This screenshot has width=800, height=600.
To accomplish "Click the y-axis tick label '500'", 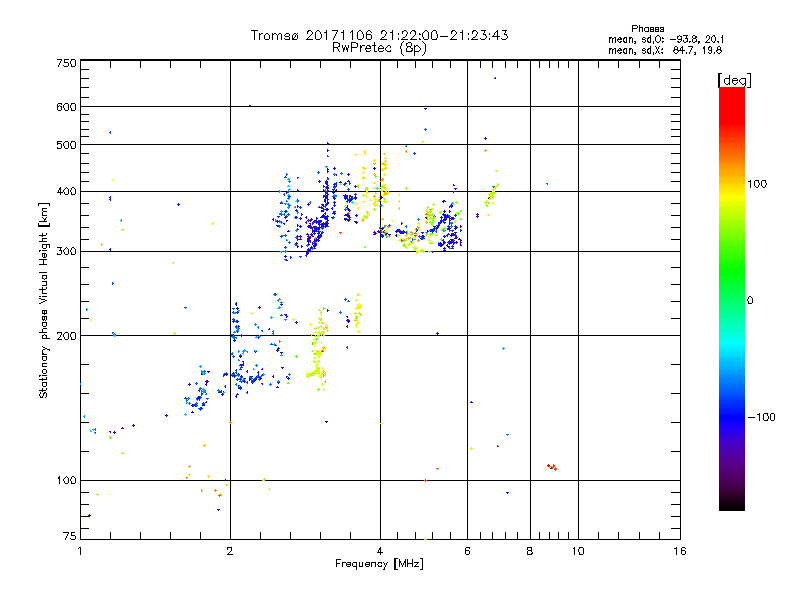I will tap(67, 145).
